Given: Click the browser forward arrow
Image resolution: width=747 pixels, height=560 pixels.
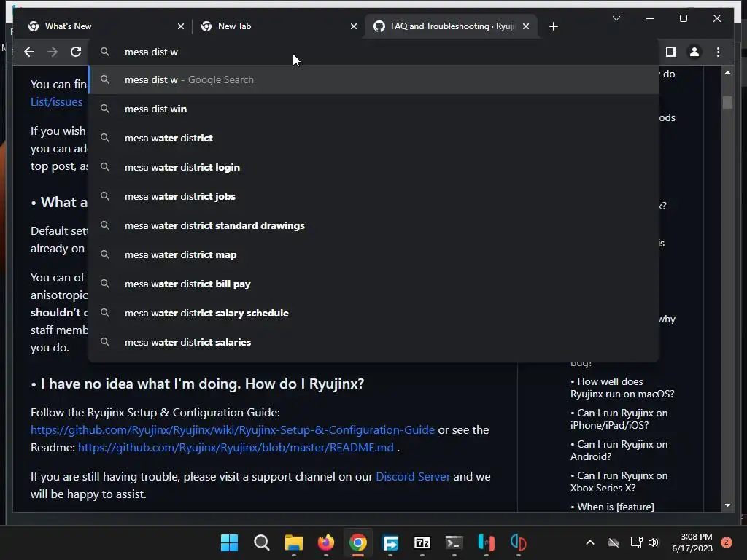Looking at the screenshot, I should click(x=53, y=52).
